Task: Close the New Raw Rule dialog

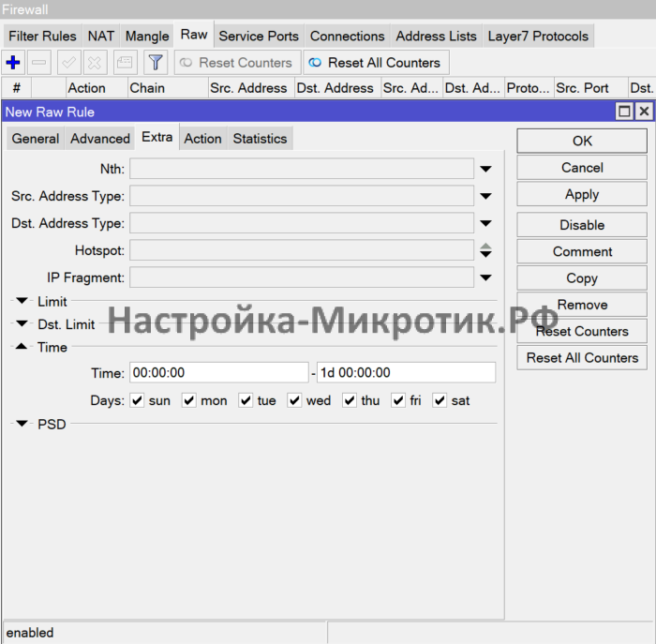Action: 643,112
